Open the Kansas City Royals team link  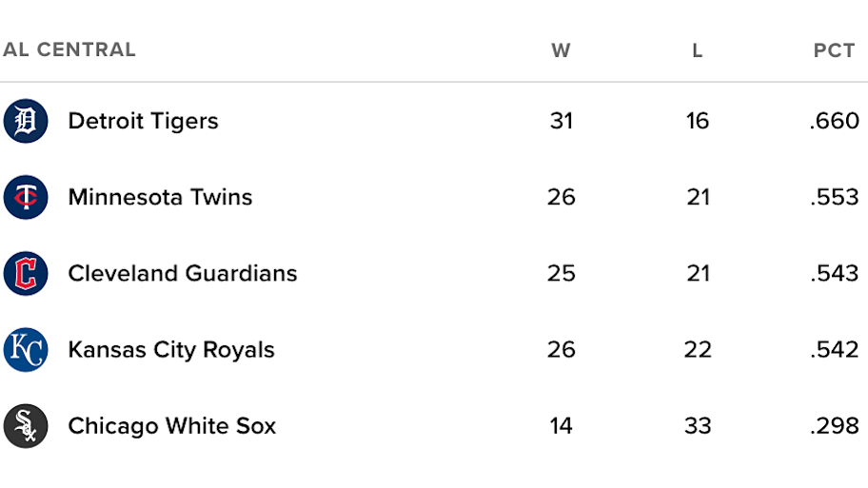[171, 350]
